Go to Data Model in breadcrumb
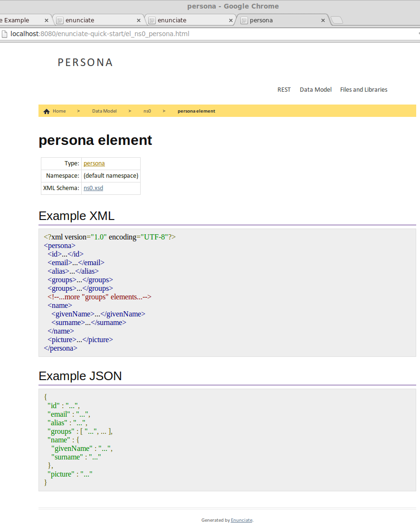Screen dimensions: 420x526 tap(105, 111)
